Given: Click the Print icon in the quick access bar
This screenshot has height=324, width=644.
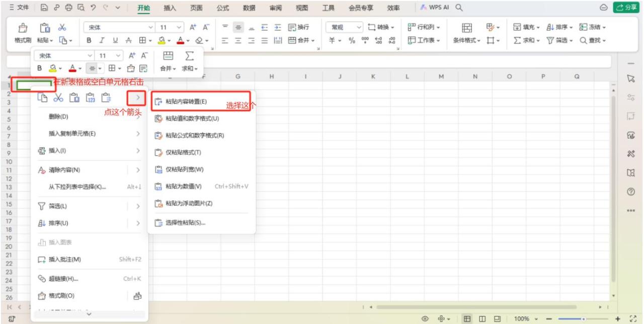Looking at the screenshot, I should click(68, 8).
